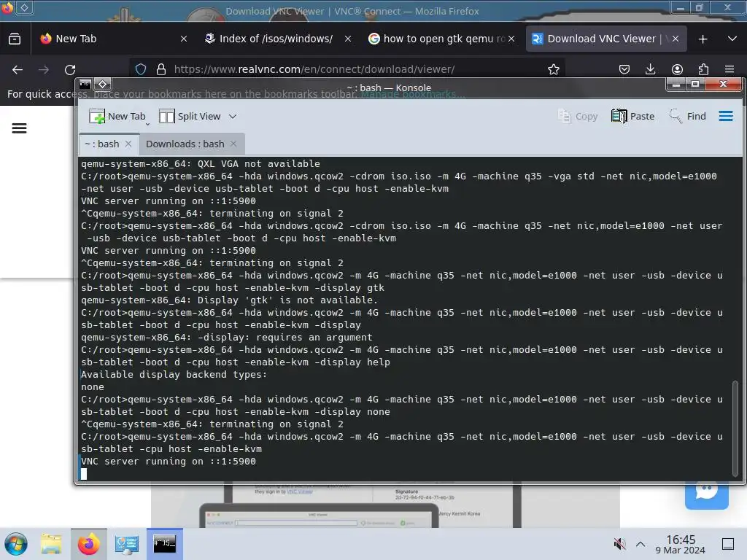This screenshot has width=747, height=560.
Task: Close the Download VNC Viewer tab
Action: coord(676,39)
